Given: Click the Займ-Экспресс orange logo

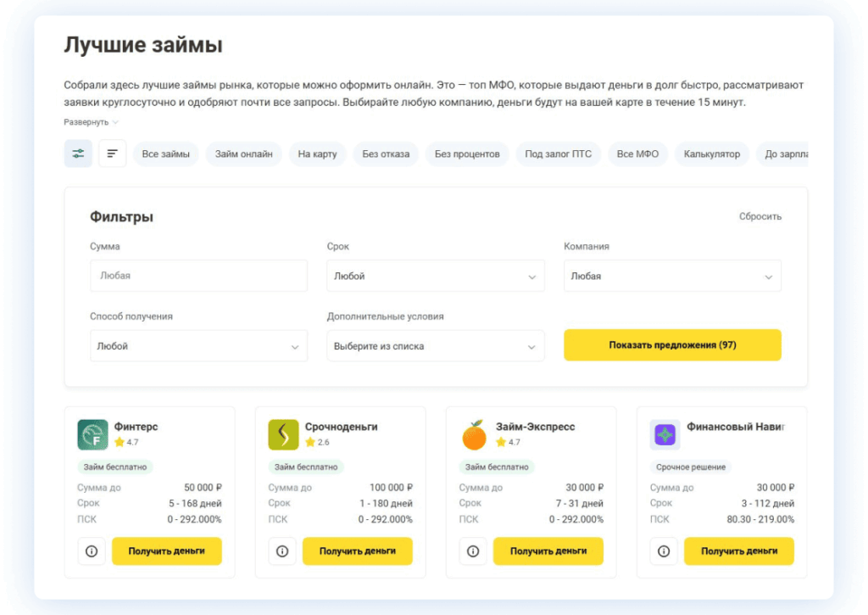Looking at the screenshot, I should [x=475, y=434].
